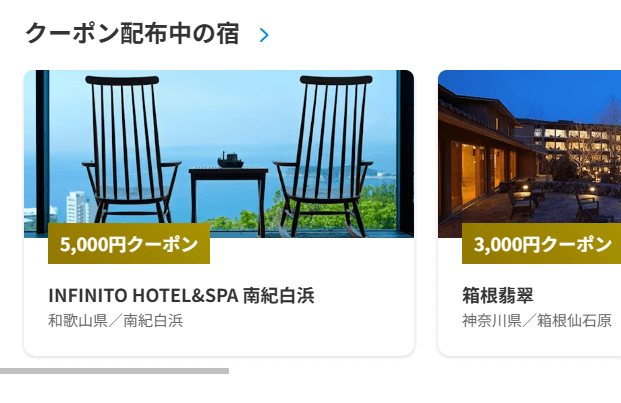The image size is (621, 403).
Task: Open INFINITO HOTEL&SPA 南紀白浜 title
Action: click(x=181, y=295)
